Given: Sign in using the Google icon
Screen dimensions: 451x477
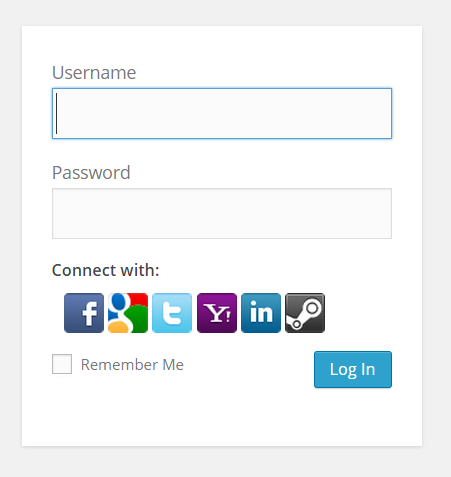Looking at the screenshot, I should tap(128, 313).
